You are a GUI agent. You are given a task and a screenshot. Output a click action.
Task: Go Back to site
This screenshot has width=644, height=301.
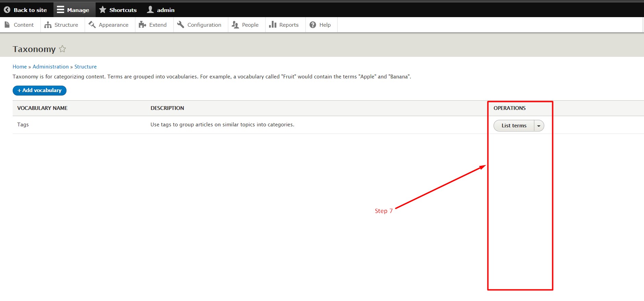click(26, 10)
